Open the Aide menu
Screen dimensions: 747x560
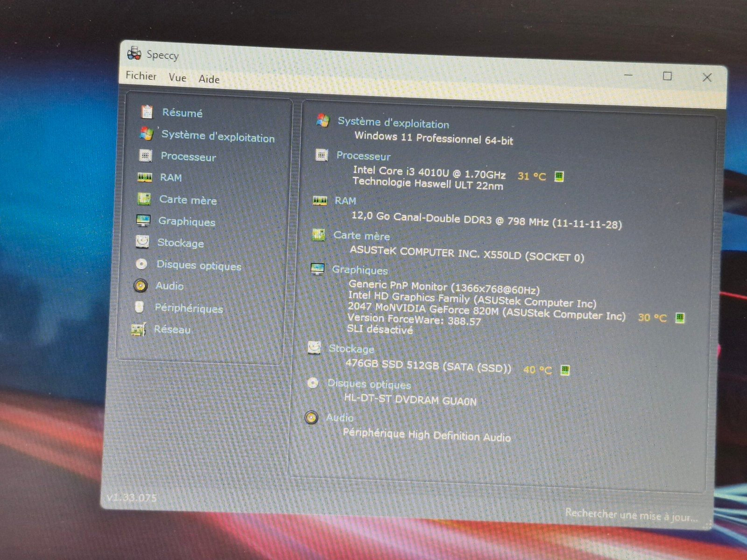coord(209,79)
